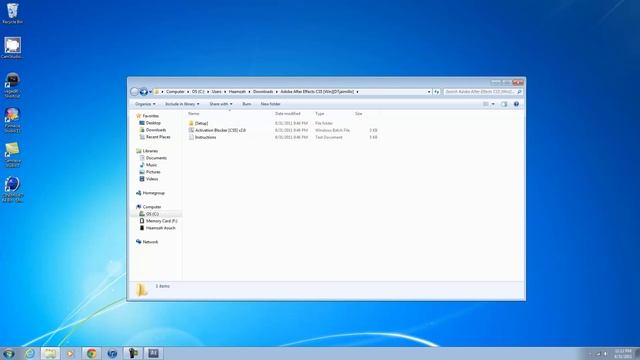Open Help with the question mark icon

(516, 104)
